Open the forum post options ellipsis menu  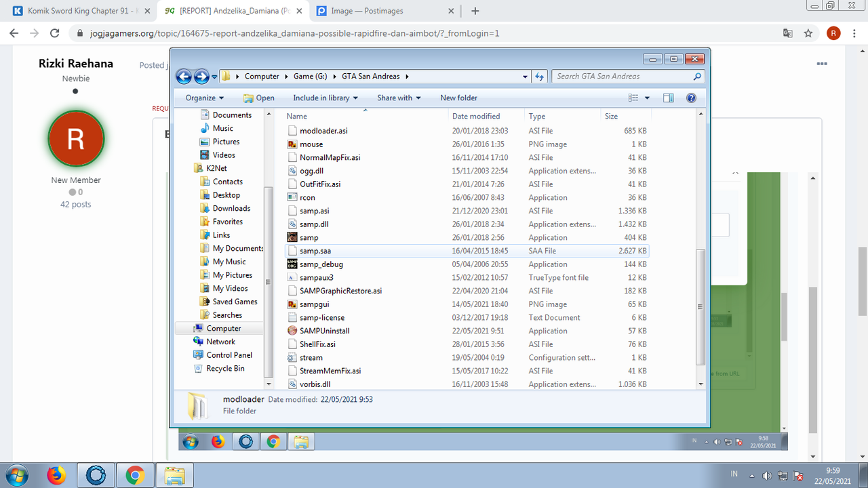[822, 64]
